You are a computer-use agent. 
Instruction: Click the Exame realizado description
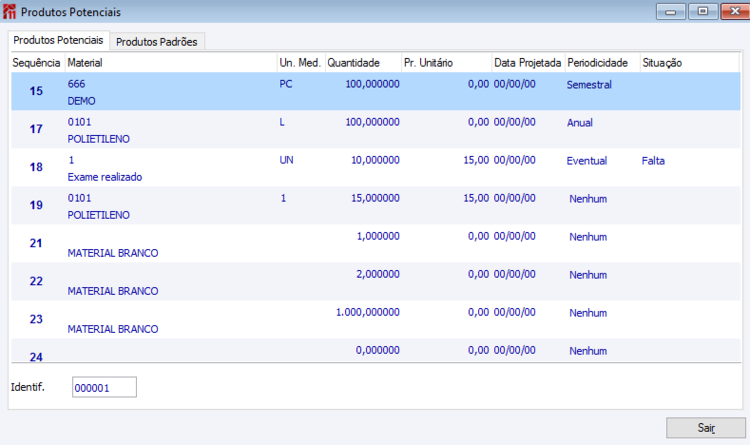tap(105, 177)
